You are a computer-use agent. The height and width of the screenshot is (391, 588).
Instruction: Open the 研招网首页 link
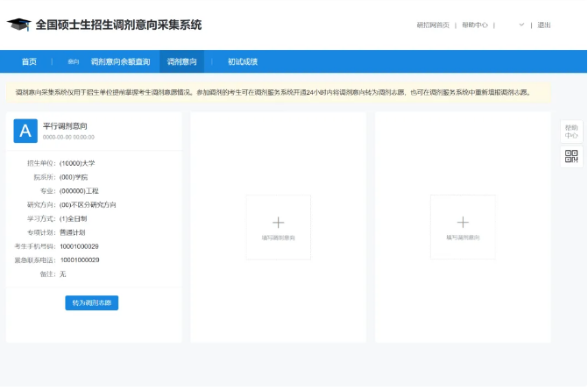(x=433, y=25)
